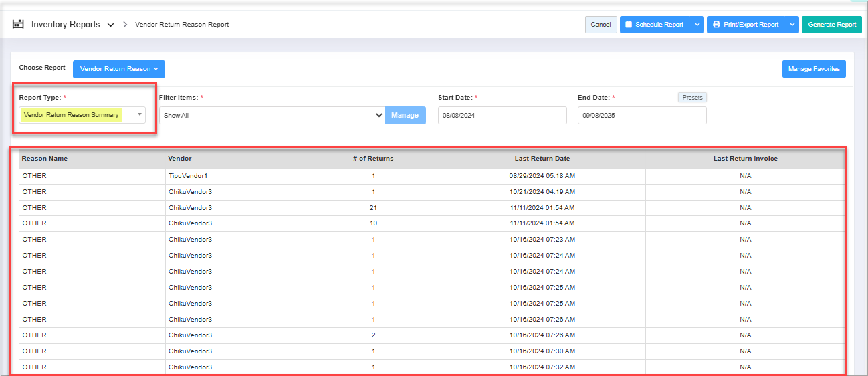Click the End Date input field

641,115
